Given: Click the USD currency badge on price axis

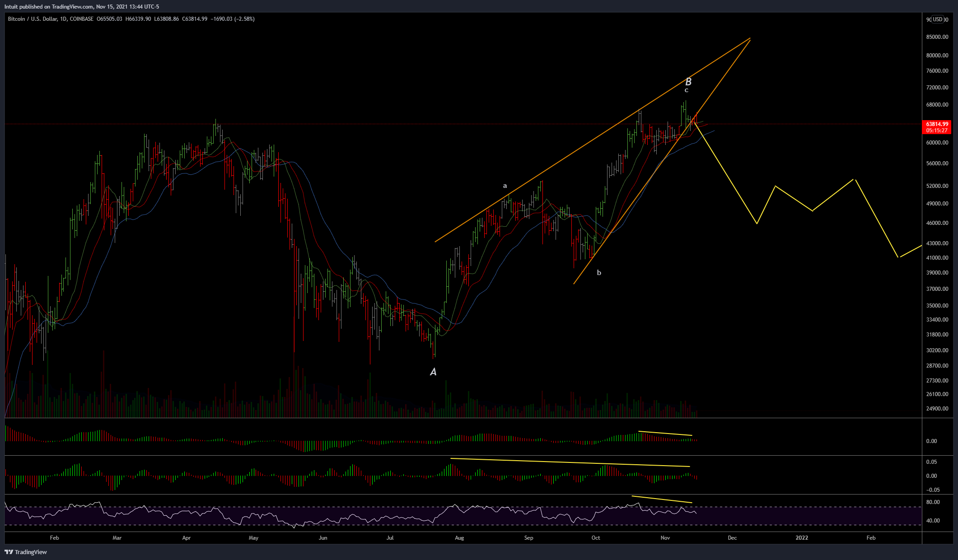Looking at the screenshot, I should pyautogui.click(x=938, y=19).
